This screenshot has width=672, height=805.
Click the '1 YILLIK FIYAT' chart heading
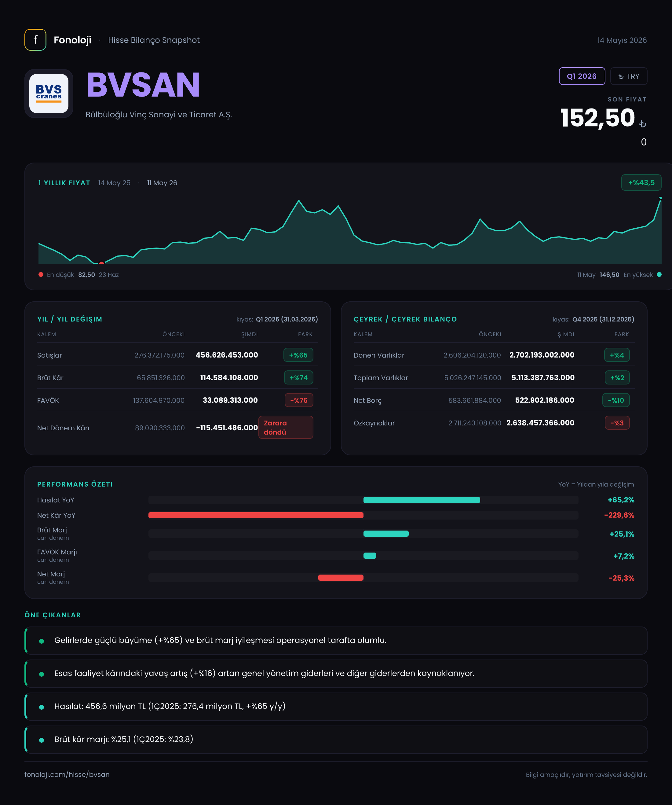click(x=64, y=183)
